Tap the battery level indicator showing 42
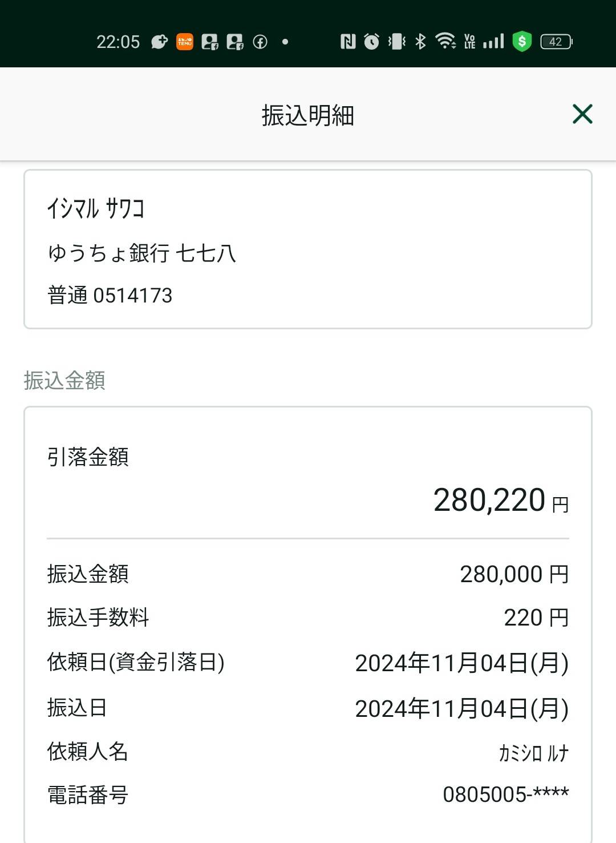This screenshot has height=843, width=616. (x=556, y=42)
